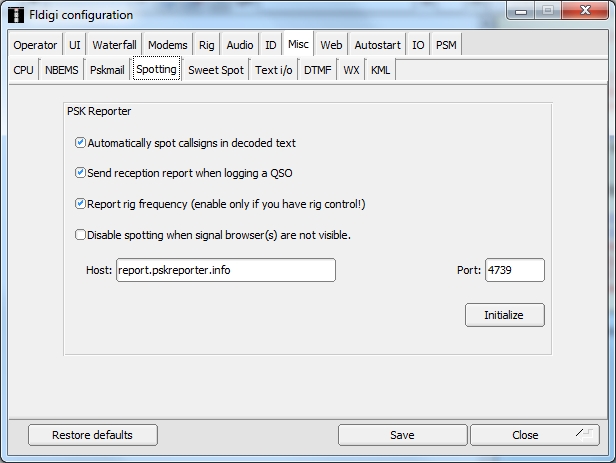This screenshot has width=616, height=463.
Task: Select the Sweet Spot sub-tab
Action: pos(216,70)
